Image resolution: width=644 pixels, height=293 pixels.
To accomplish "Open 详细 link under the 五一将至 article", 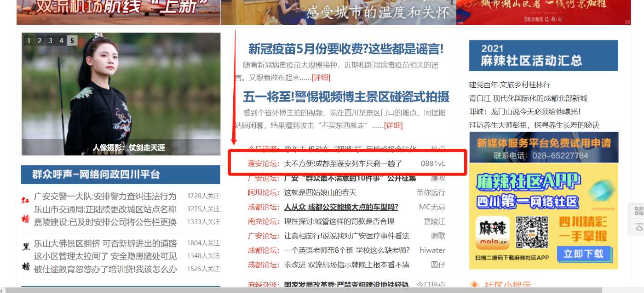I will pyautogui.click(x=393, y=125).
